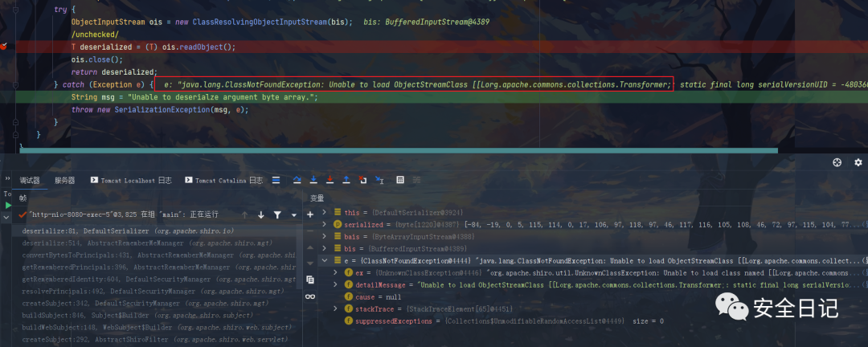Screen dimensions: 868x347
Task: Click the editor horizontal scrollbar
Action: pyautogui.click(x=398, y=150)
